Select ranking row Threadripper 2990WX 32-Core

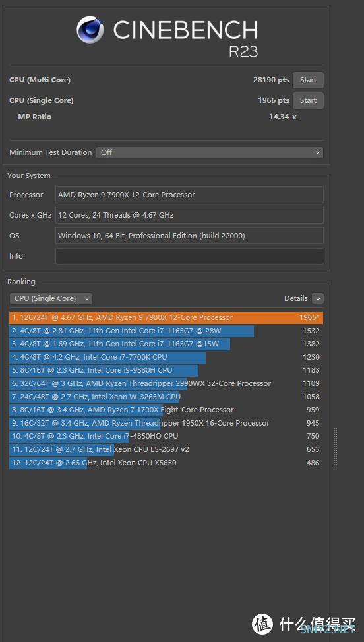tap(166, 383)
